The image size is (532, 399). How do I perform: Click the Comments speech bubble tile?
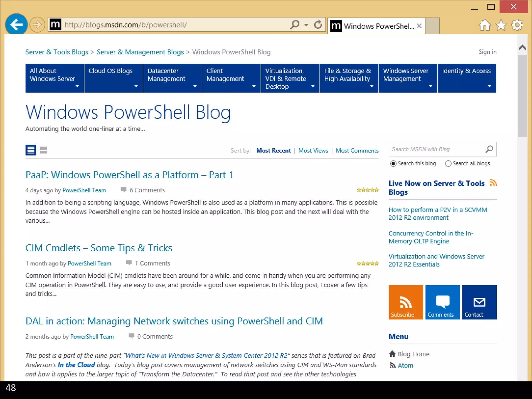[x=442, y=302]
